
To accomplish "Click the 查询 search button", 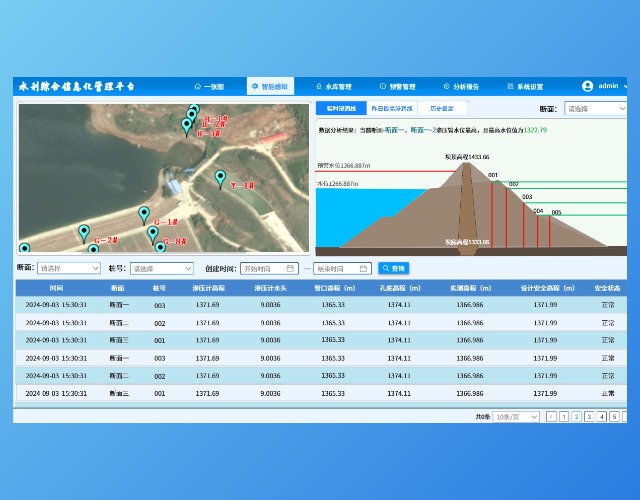I will (x=392, y=268).
